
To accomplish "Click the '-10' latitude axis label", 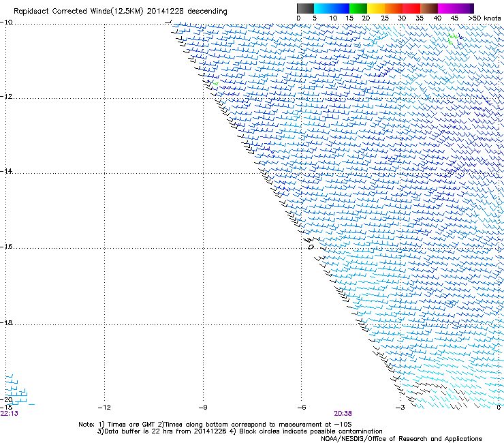I will click(6, 22).
